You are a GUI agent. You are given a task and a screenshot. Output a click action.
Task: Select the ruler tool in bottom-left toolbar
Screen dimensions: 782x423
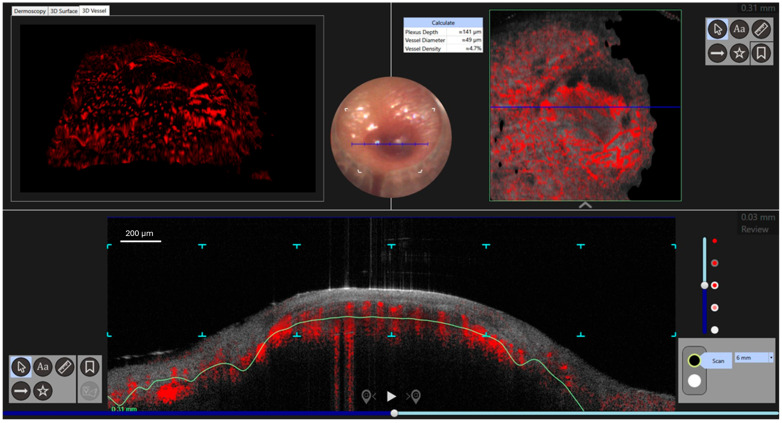tap(65, 367)
